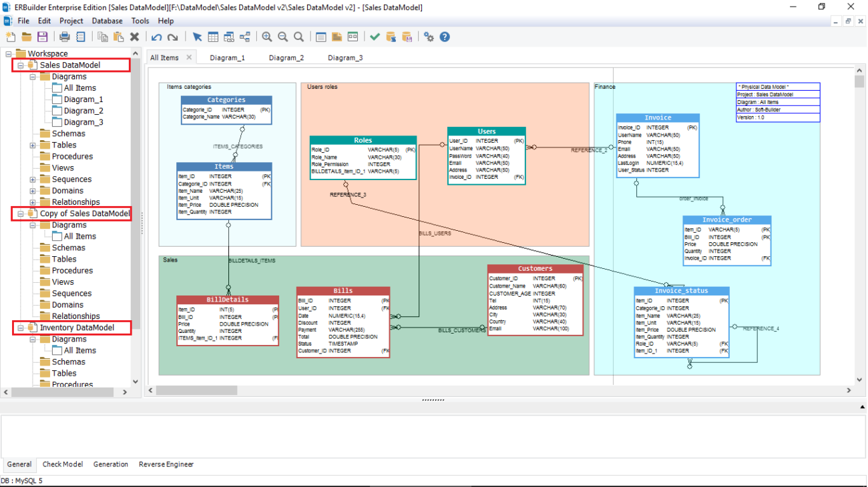This screenshot has width=868, height=487.
Task: Click the Zoom In magnifier icon
Action: [267, 37]
